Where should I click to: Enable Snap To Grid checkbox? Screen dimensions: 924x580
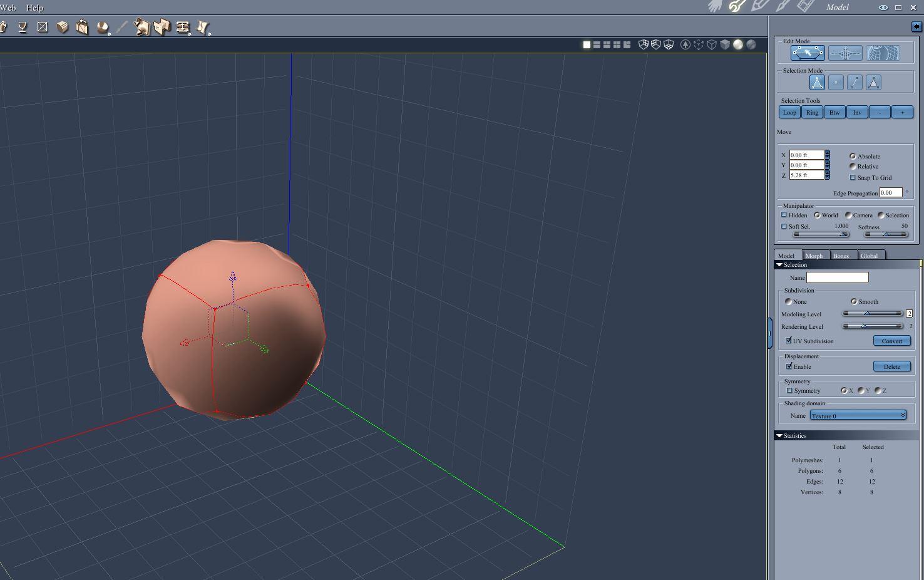pos(853,177)
